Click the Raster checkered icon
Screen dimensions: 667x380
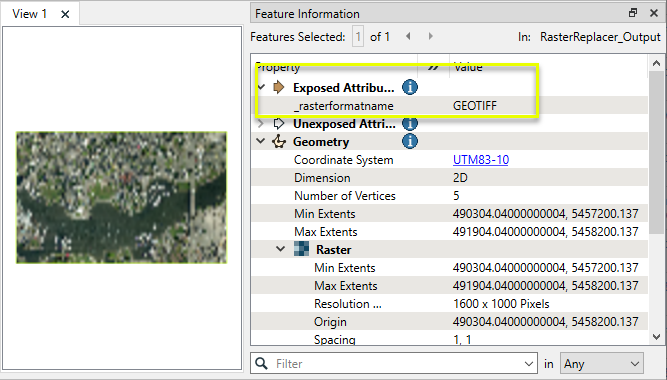point(302,249)
